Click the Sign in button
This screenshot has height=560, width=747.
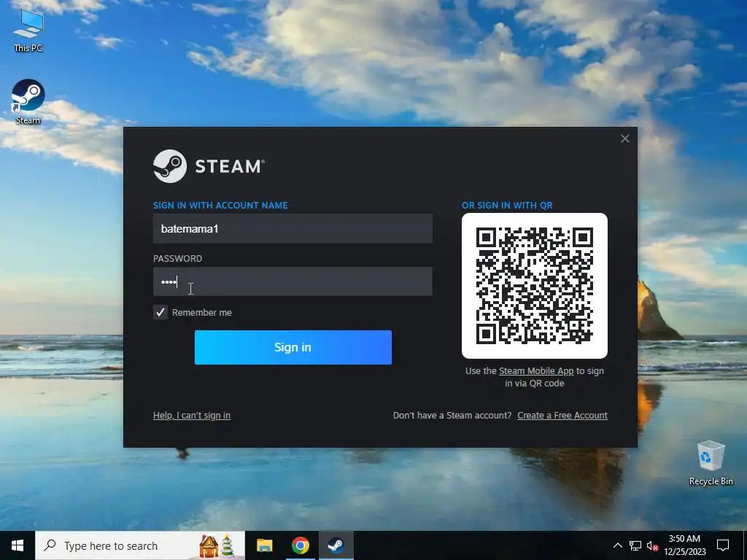tap(293, 347)
